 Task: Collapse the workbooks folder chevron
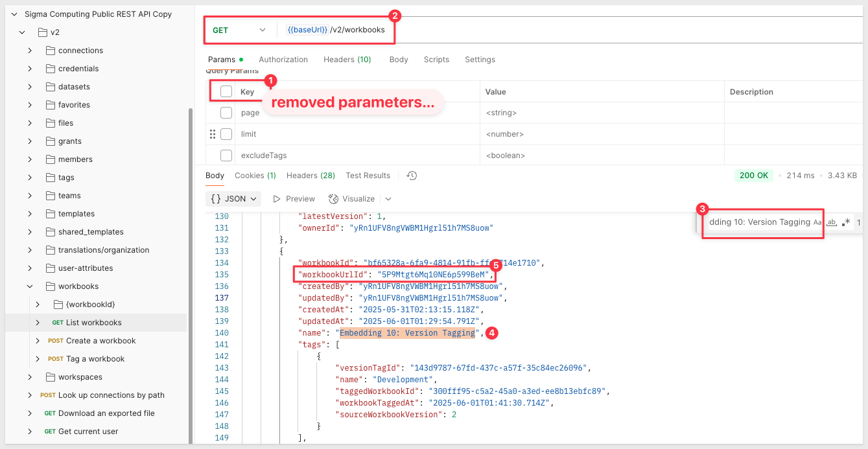pos(30,286)
